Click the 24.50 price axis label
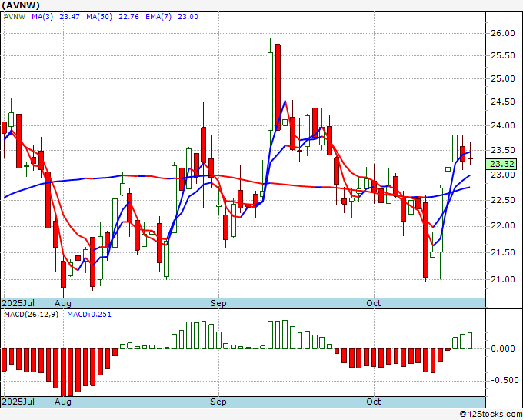The width and height of the screenshot is (523, 420). [x=503, y=102]
